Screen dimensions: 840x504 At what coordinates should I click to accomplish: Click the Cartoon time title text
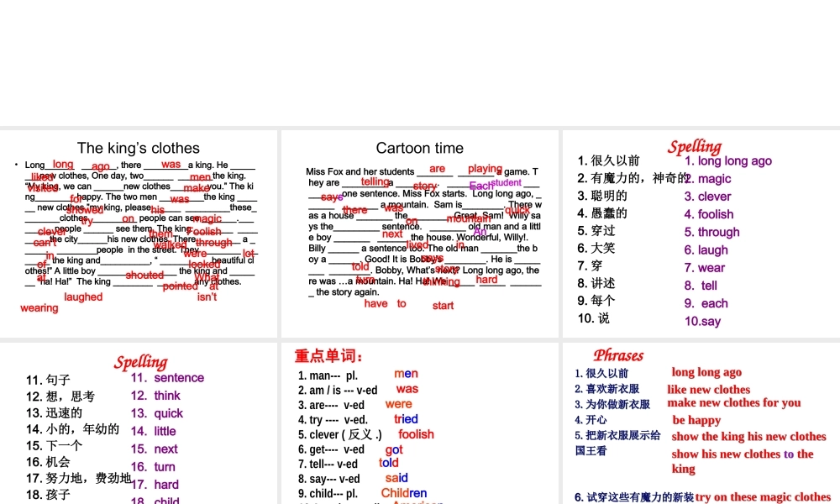point(419,148)
